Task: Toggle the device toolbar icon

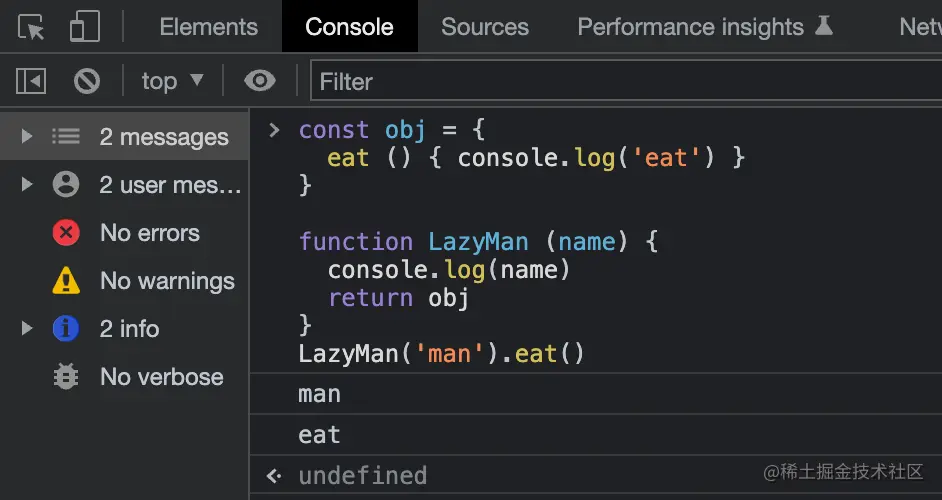Action: (83, 27)
